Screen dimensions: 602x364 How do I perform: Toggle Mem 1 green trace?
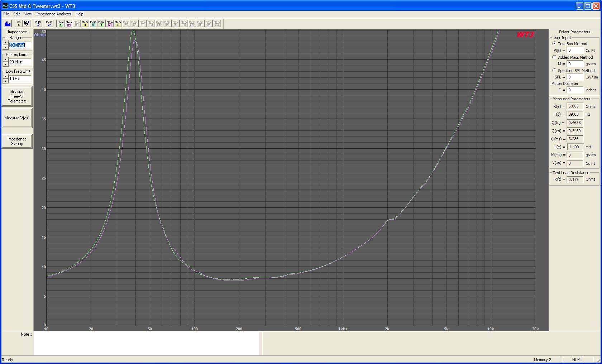pos(61,24)
